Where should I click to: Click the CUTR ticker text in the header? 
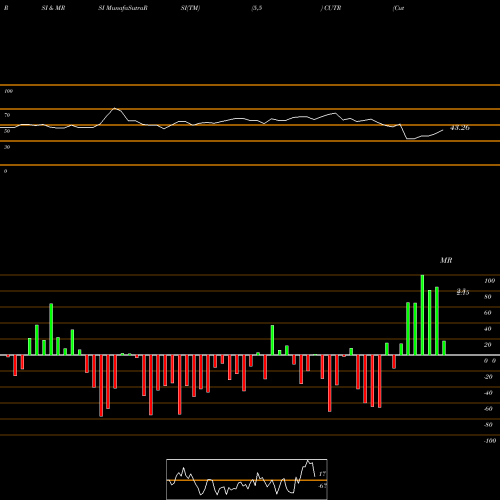click(332, 8)
